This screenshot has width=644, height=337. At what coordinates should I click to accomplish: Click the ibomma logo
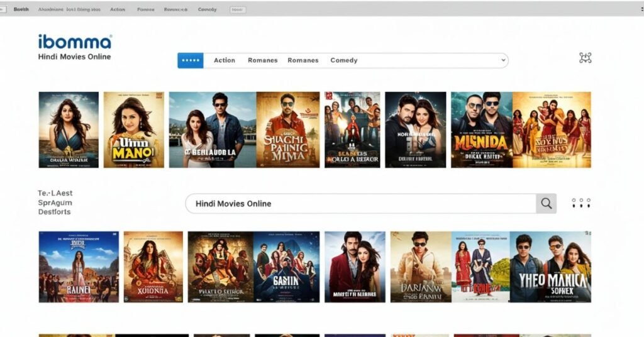(x=75, y=42)
